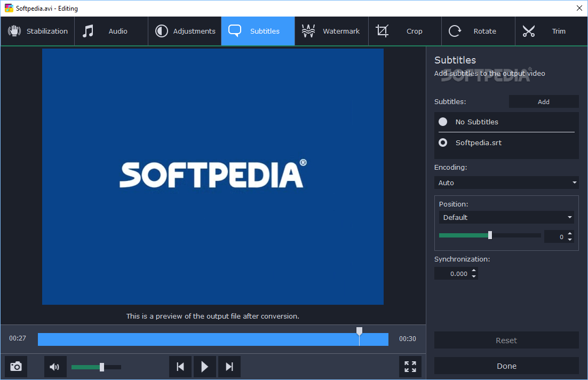Click the volume slider handle
Screen dimensions: 588x380
pos(101,367)
